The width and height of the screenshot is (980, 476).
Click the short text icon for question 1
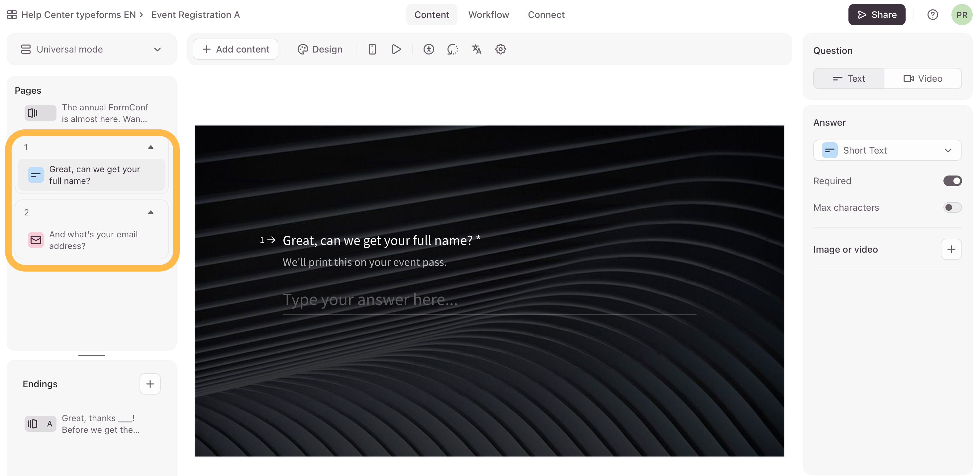pos(36,175)
